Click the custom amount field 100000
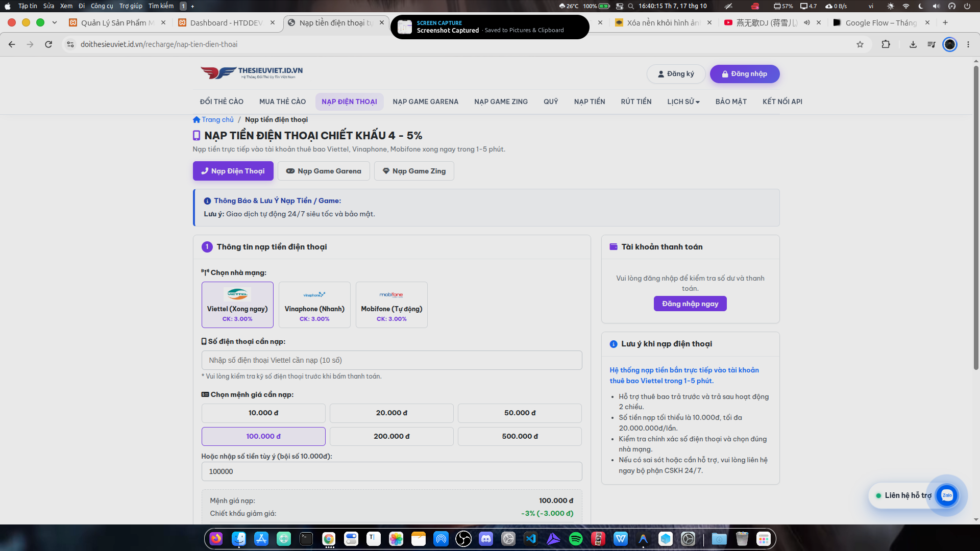This screenshot has height=551, width=980. tap(391, 471)
